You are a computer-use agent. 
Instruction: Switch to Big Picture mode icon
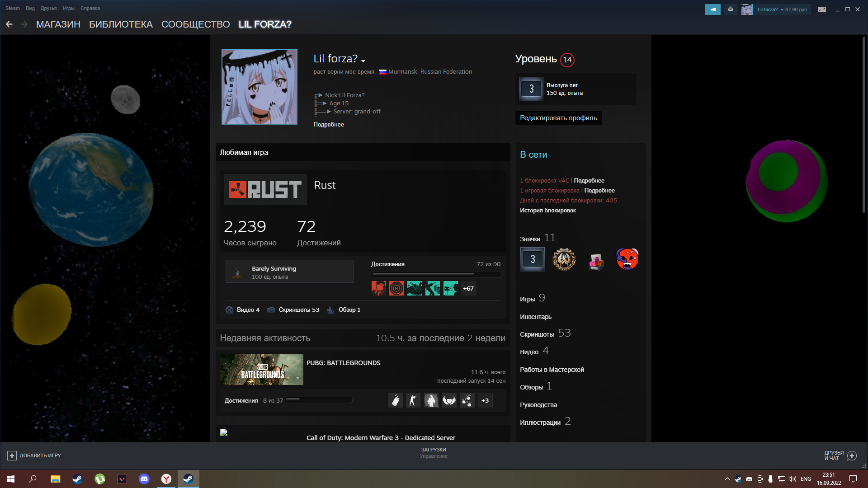822,9
